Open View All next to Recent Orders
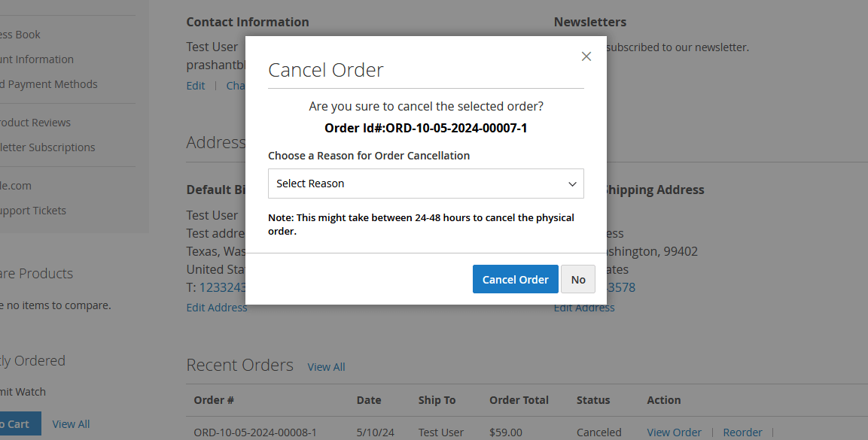The image size is (868, 440). pyautogui.click(x=326, y=367)
